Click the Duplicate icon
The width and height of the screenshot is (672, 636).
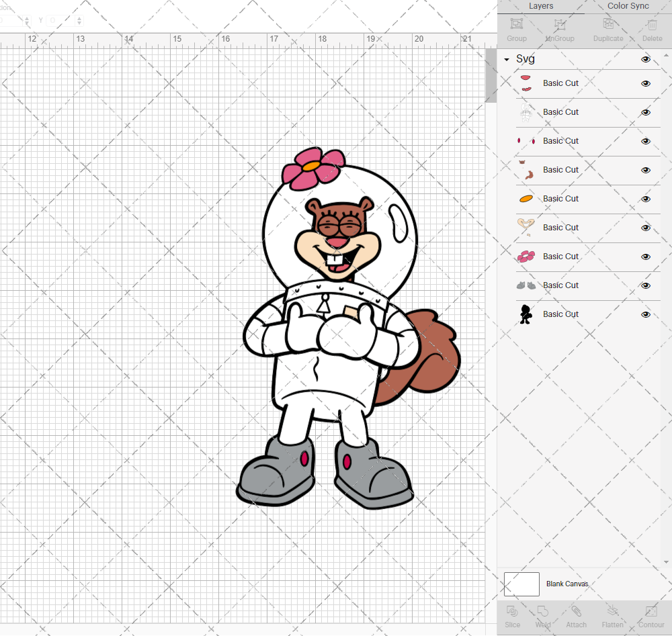608,24
